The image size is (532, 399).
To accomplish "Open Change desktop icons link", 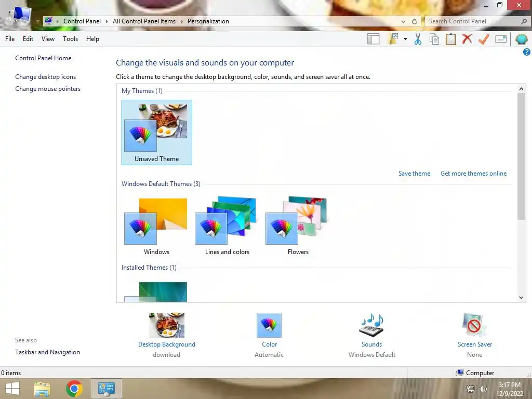I will [x=46, y=77].
